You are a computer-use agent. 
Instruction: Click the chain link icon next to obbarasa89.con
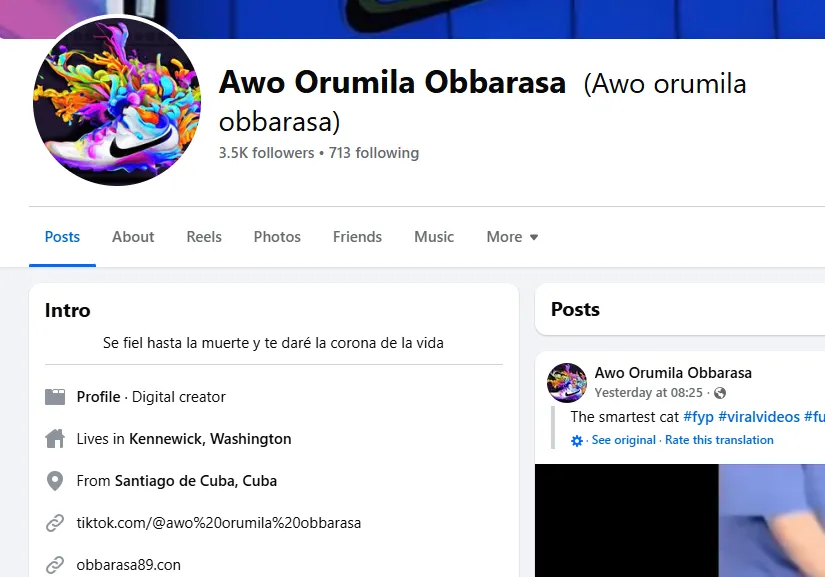click(x=55, y=565)
